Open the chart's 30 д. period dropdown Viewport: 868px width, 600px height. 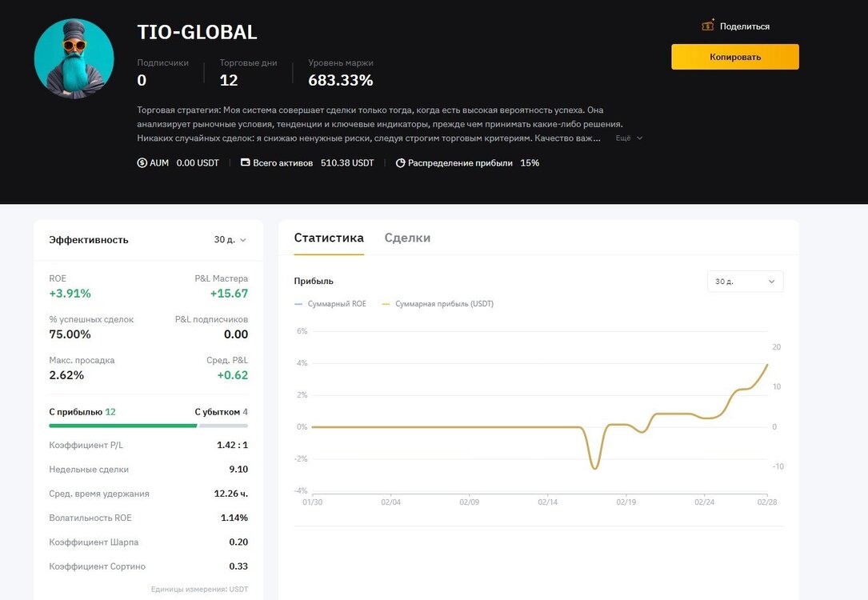745,282
